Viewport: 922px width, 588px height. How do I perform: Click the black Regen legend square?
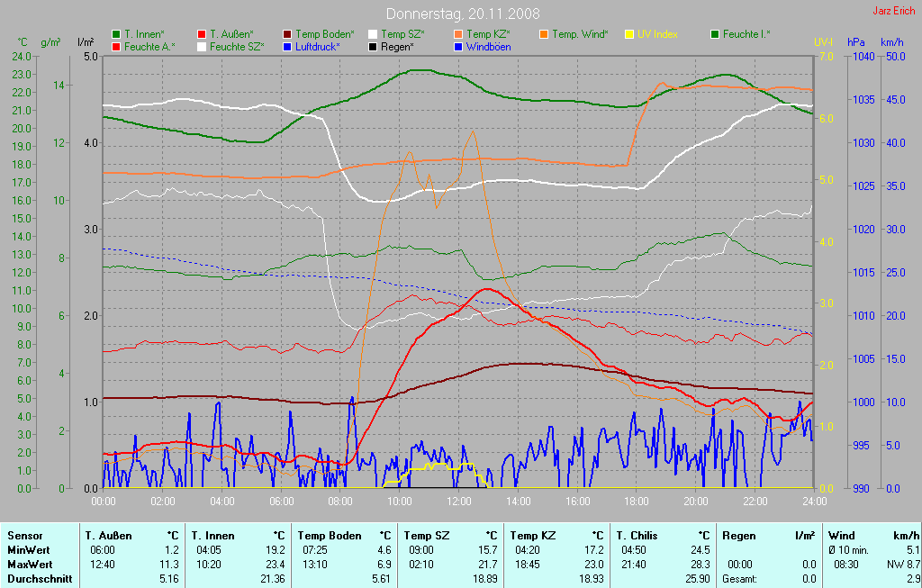(373, 46)
